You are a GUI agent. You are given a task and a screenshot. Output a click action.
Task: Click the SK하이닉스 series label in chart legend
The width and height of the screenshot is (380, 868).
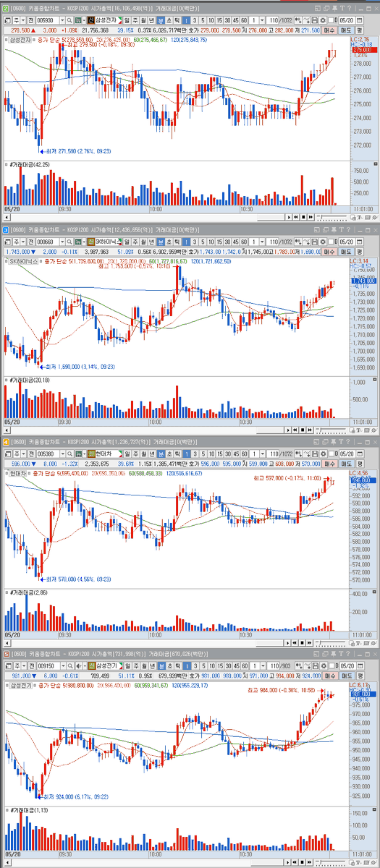click(x=22, y=260)
